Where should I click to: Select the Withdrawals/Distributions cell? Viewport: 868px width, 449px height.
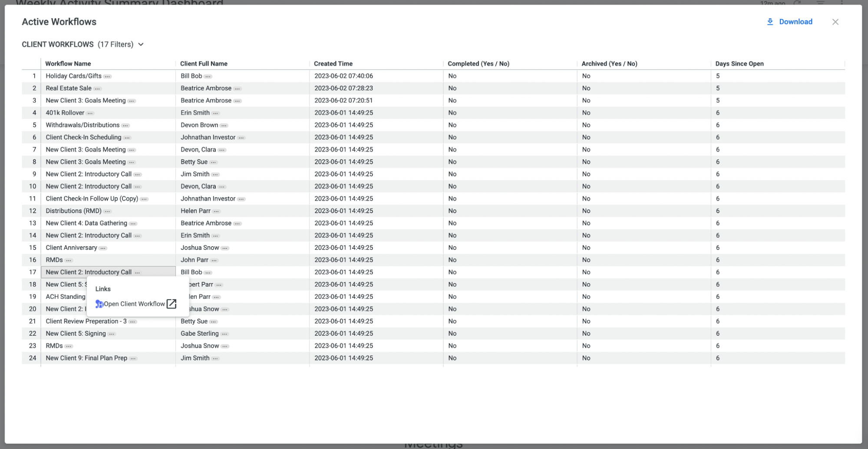click(x=108, y=125)
